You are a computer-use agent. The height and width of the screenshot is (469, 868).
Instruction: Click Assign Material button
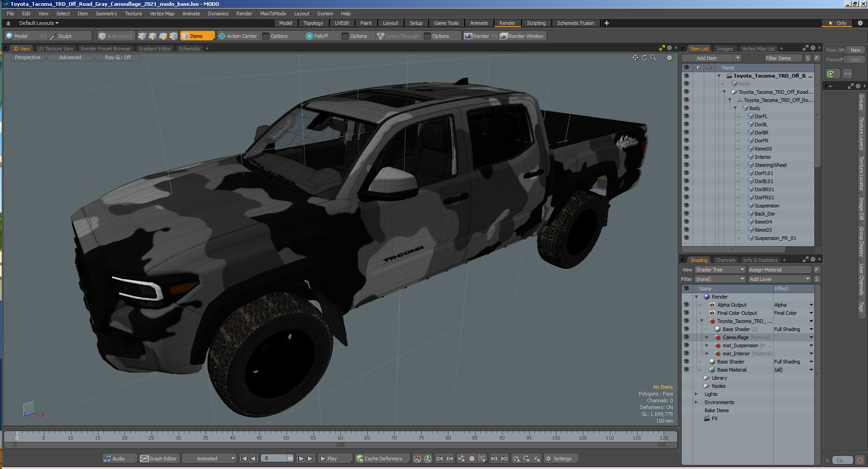coord(780,270)
